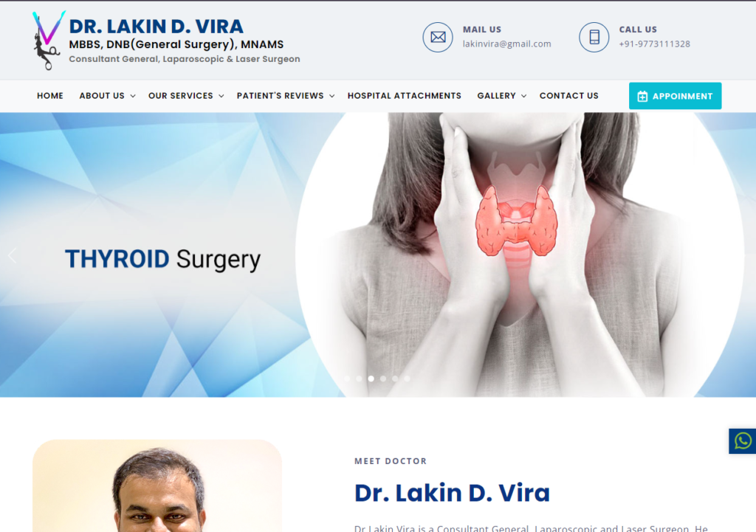Click the calendar icon in Appoinment button
The image size is (756, 532).
(642, 97)
